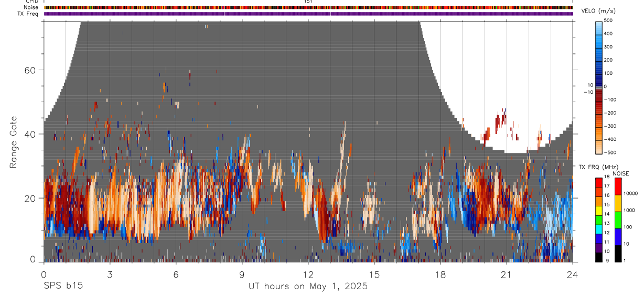Click the -10 threshold label beside velocity colorbar
The width and height of the screenshot is (644, 297).
click(588, 92)
